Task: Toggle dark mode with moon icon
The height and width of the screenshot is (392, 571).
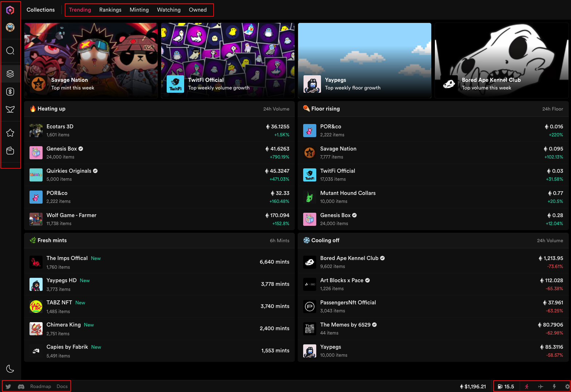Action: pyautogui.click(x=10, y=369)
